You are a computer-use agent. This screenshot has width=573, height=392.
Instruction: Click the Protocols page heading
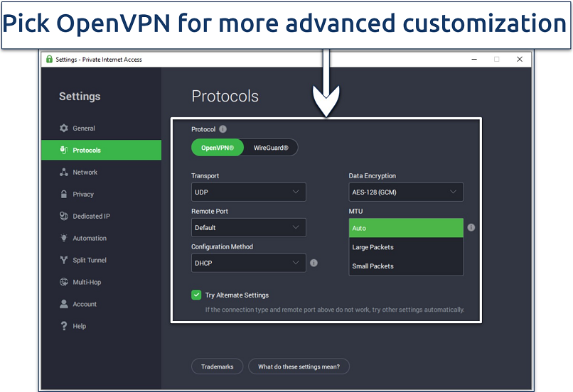click(225, 97)
